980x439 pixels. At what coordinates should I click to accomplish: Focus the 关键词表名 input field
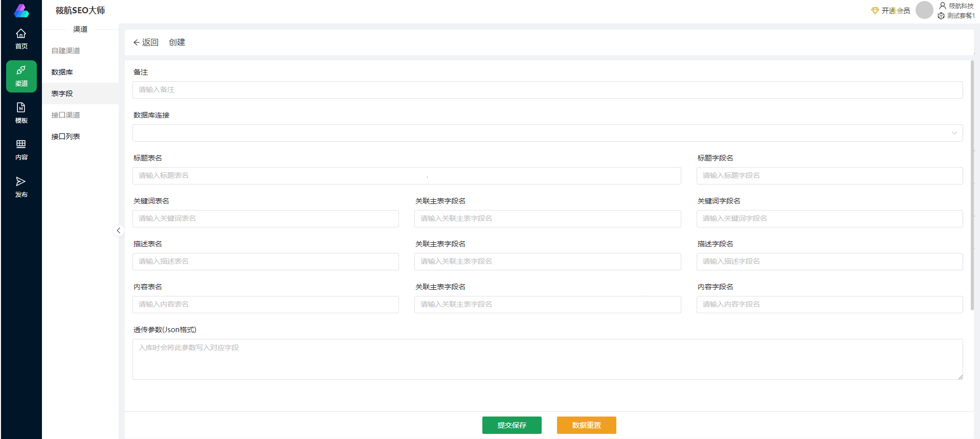[x=265, y=219]
